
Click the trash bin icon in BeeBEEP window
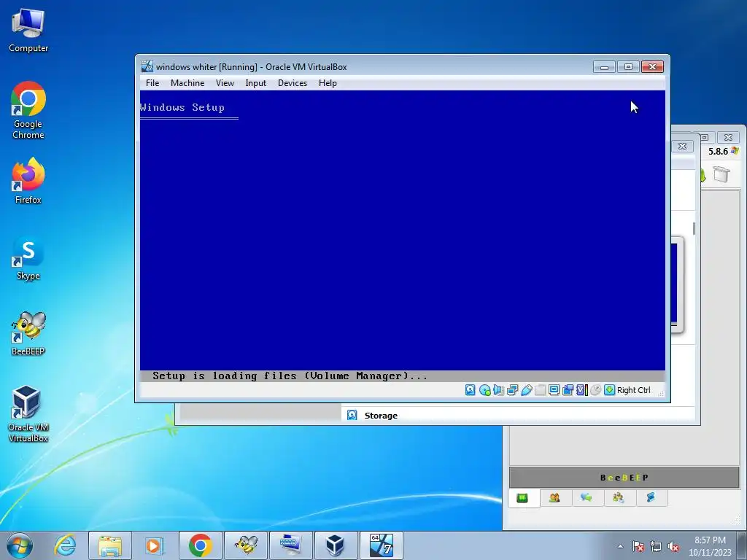721,174
